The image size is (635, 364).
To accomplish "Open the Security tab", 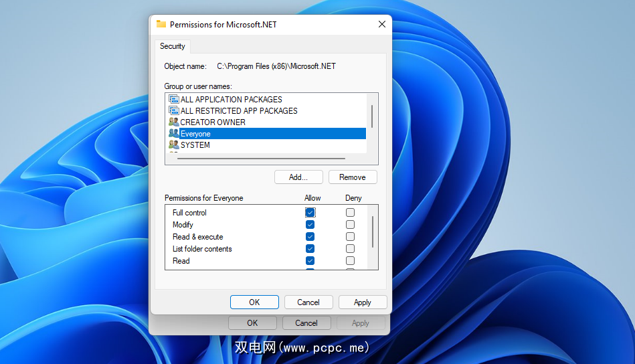I will pos(173,46).
